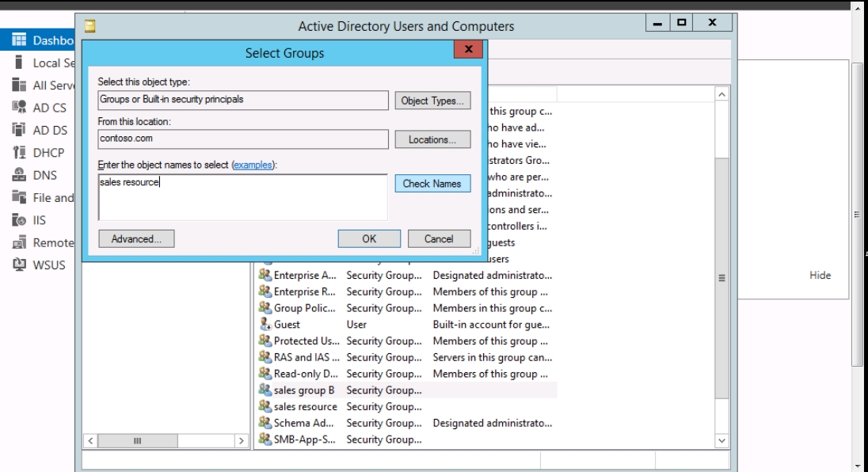Image resolution: width=868 pixels, height=472 pixels.
Task: Click the DNS icon in sidebar
Action: pyautogui.click(x=20, y=176)
